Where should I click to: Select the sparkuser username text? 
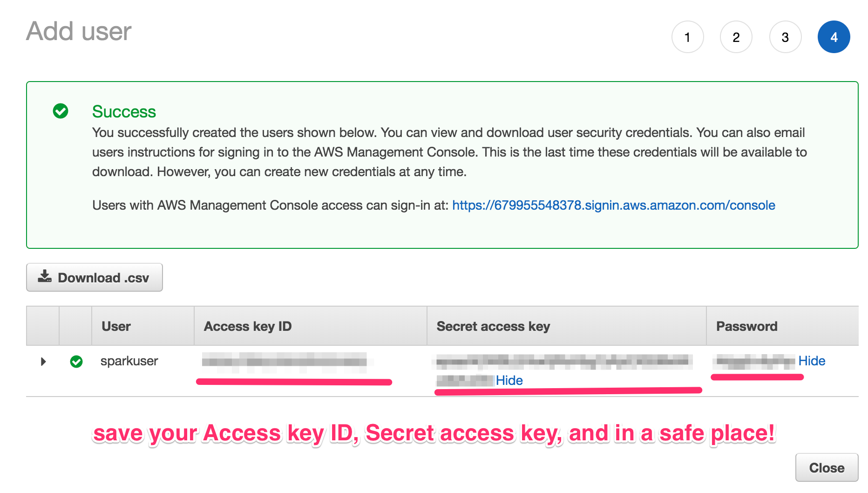tap(129, 361)
